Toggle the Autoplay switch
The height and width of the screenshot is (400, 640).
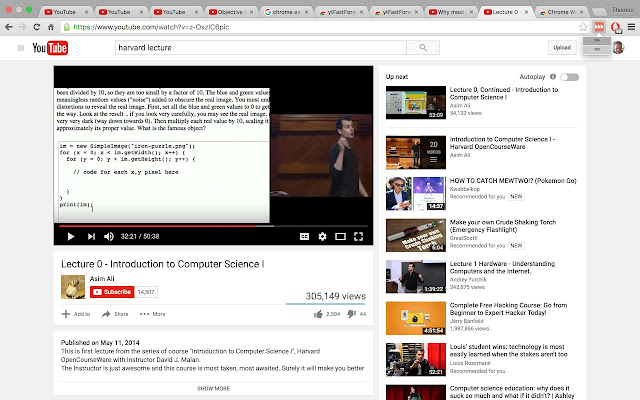pos(569,77)
